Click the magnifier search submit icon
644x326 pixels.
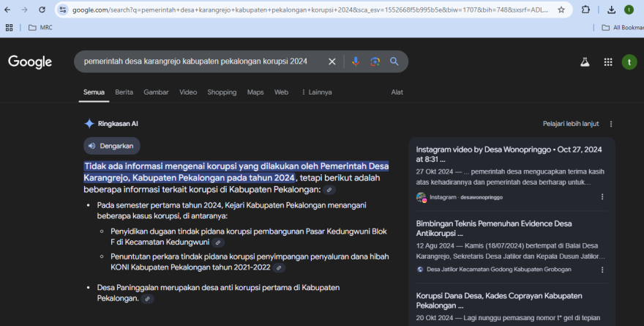394,62
